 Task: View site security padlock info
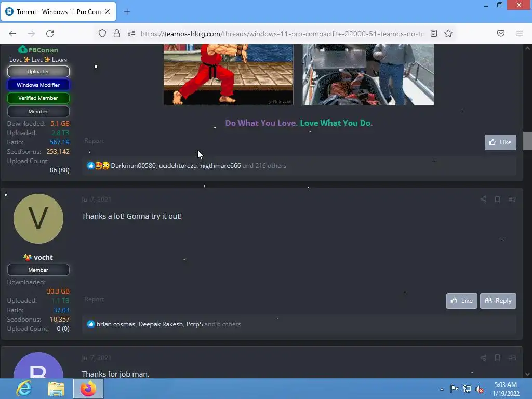coord(117,33)
